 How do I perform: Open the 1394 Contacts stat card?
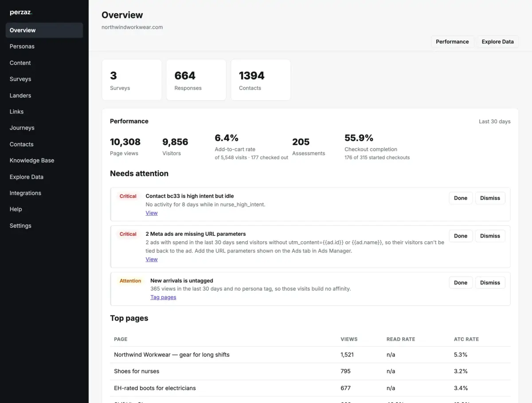261,80
